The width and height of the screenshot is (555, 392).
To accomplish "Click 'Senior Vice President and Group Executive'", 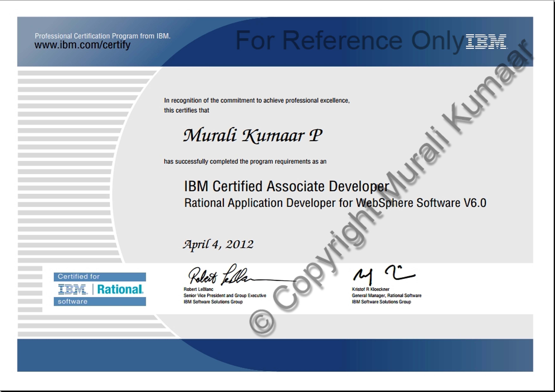I will (x=224, y=295).
